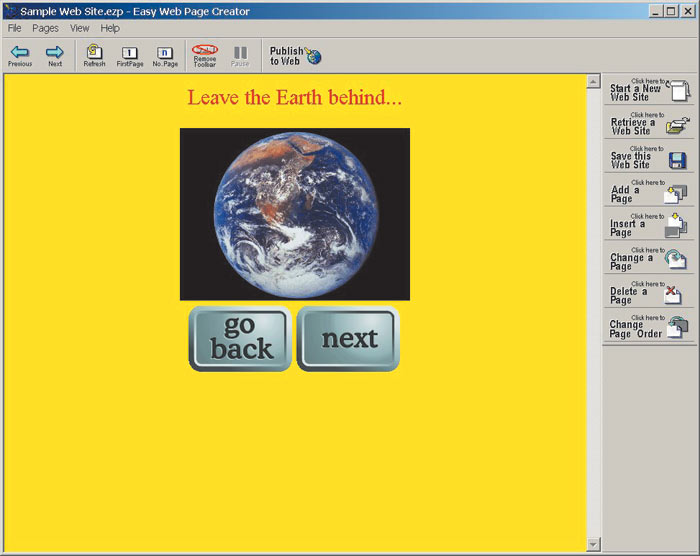
Task: Open Change Page Order
Action: (648, 328)
